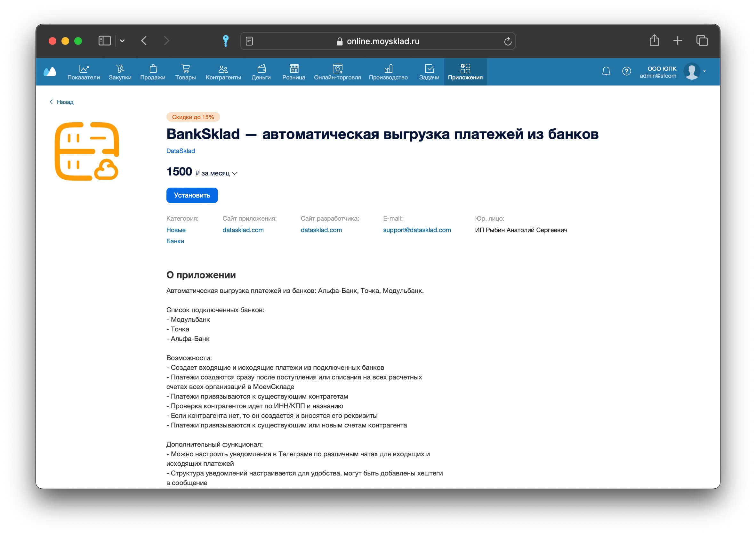
Task: Open the Контрагенты section
Action: tap(223, 72)
